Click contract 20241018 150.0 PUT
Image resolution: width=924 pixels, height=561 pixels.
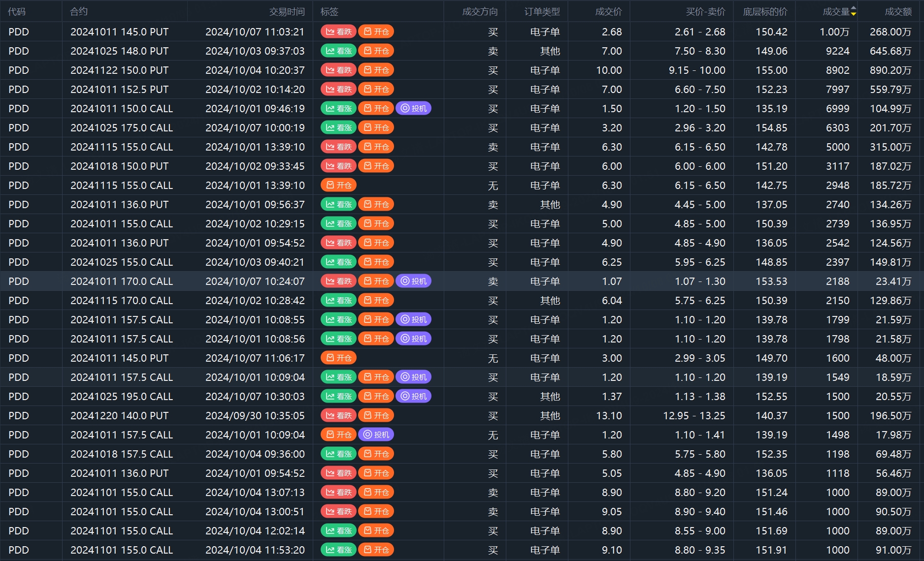point(120,166)
